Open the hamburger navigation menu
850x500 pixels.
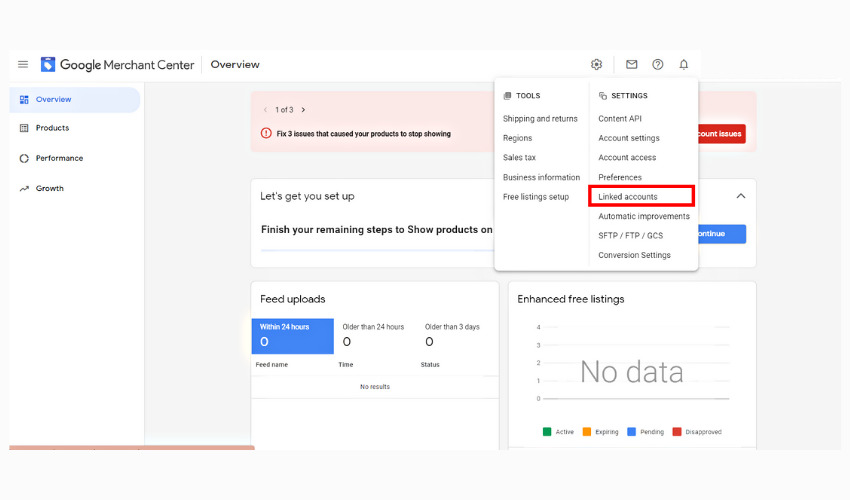[x=23, y=65]
